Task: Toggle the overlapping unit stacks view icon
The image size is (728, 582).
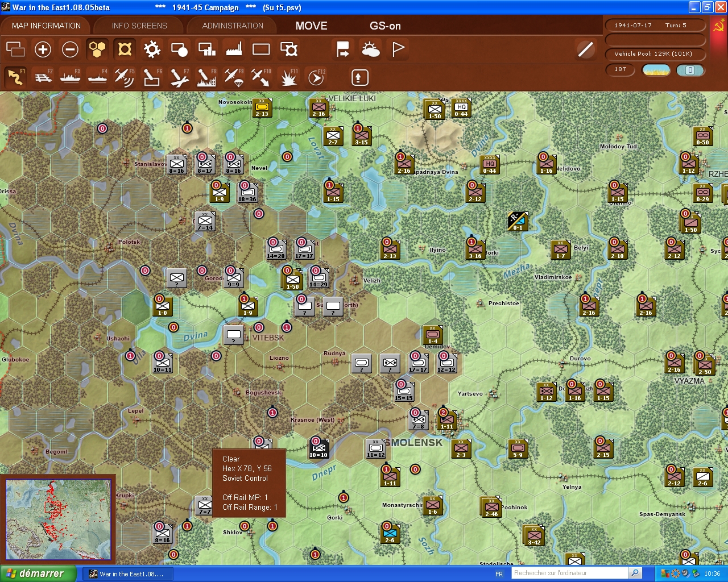Action: point(15,49)
